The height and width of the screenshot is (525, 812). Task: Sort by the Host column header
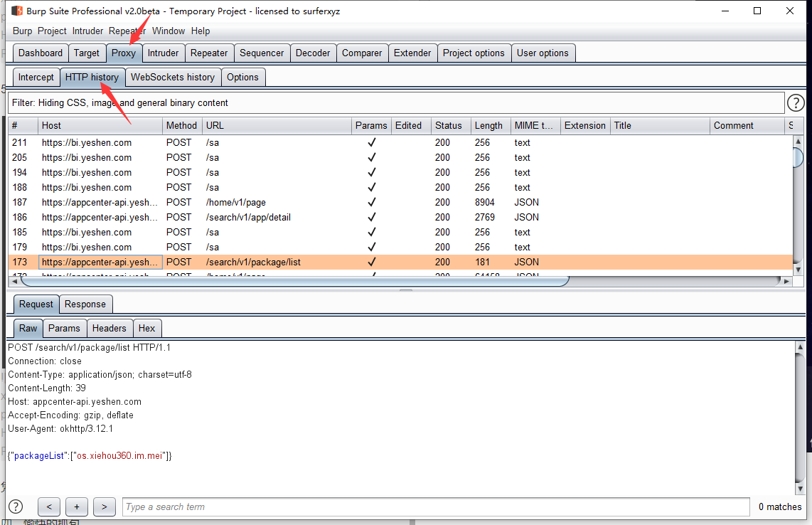click(x=100, y=125)
